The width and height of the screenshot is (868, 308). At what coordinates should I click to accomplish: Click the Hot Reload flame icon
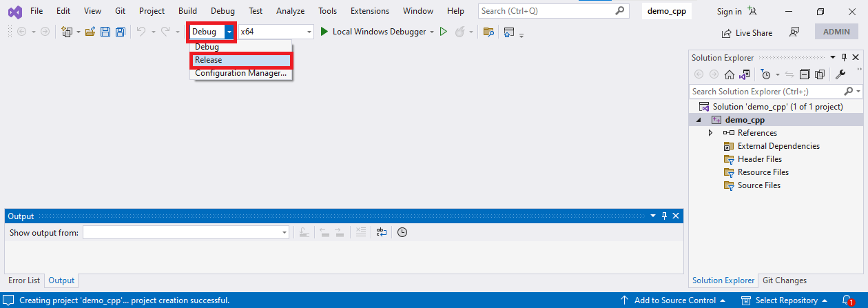click(459, 32)
